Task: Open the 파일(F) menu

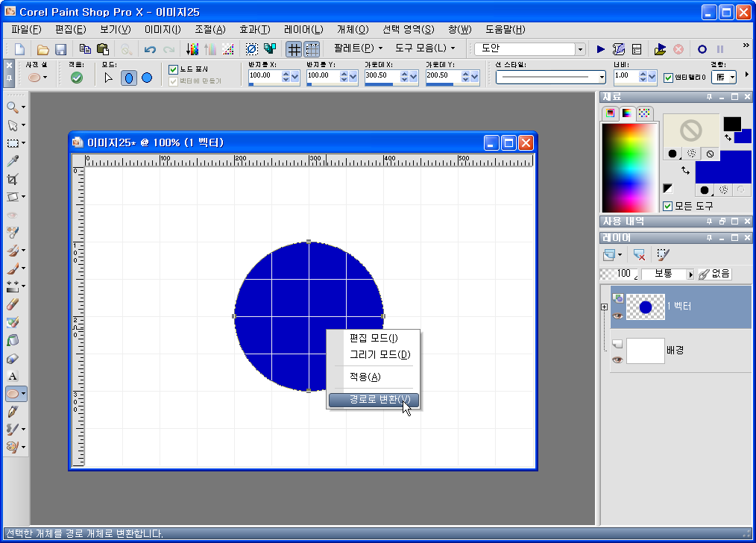Action: click(27, 29)
